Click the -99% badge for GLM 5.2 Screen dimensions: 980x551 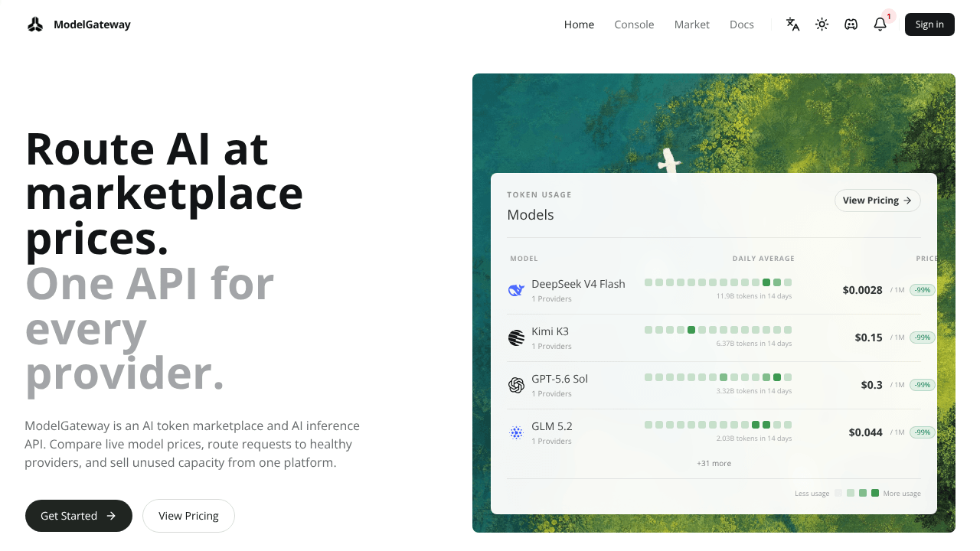coord(923,432)
